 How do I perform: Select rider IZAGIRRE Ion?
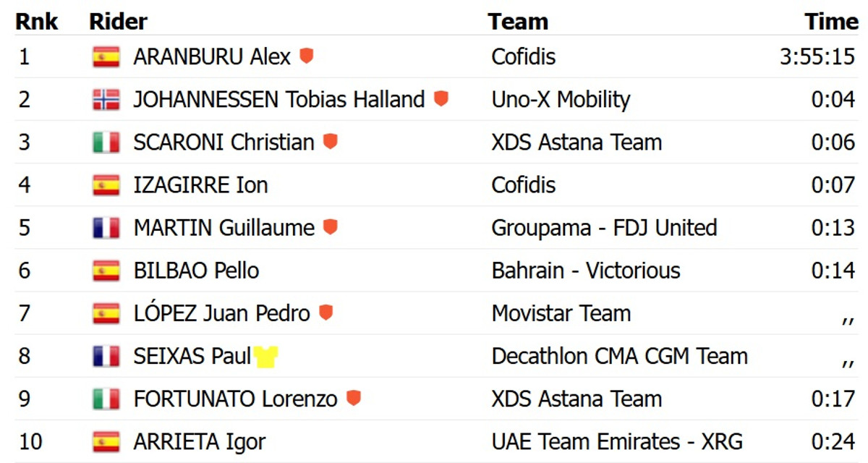(200, 184)
